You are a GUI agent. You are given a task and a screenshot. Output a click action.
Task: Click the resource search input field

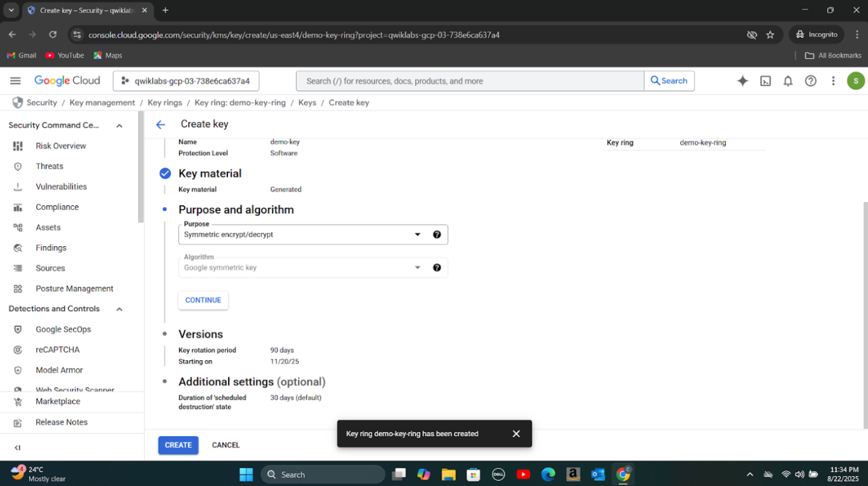[469, 81]
